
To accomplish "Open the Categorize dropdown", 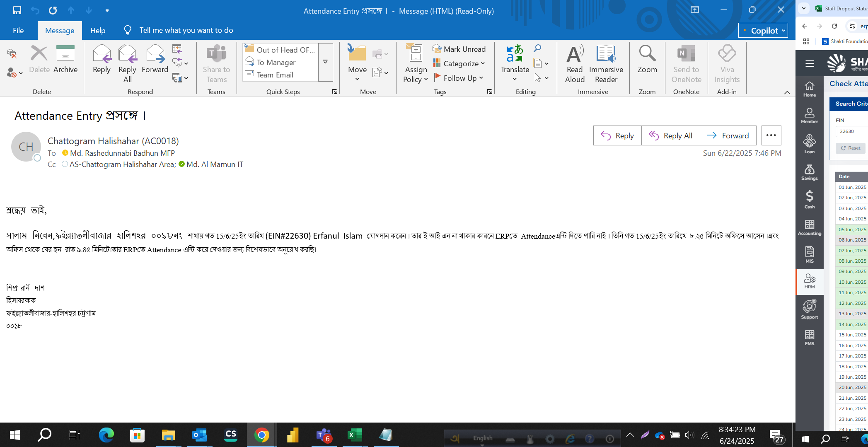I will click(x=459, y=63).
